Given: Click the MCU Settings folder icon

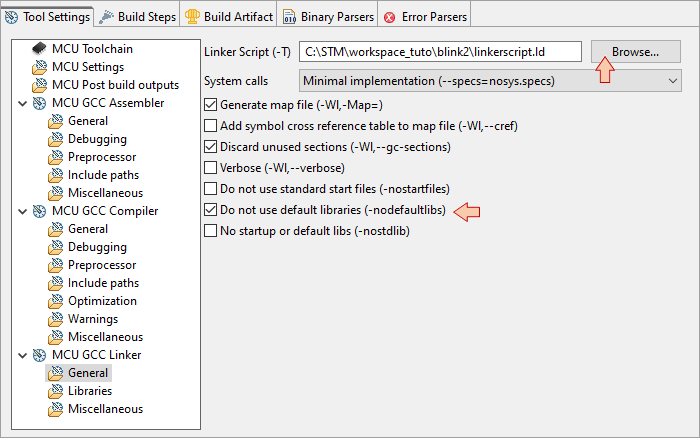Looking at the screenshot, I should [x=39, y=67].
